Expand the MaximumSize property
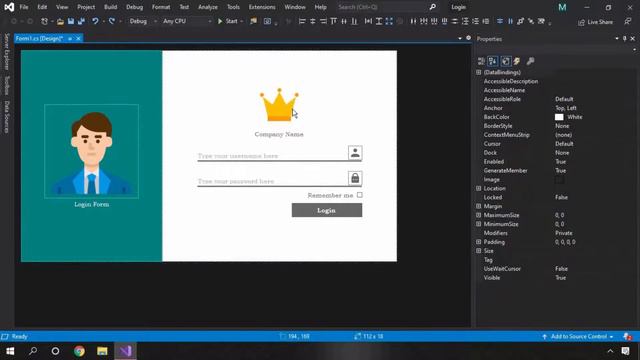This screenshot has width=640, height=360. click(x=479, y=215)
